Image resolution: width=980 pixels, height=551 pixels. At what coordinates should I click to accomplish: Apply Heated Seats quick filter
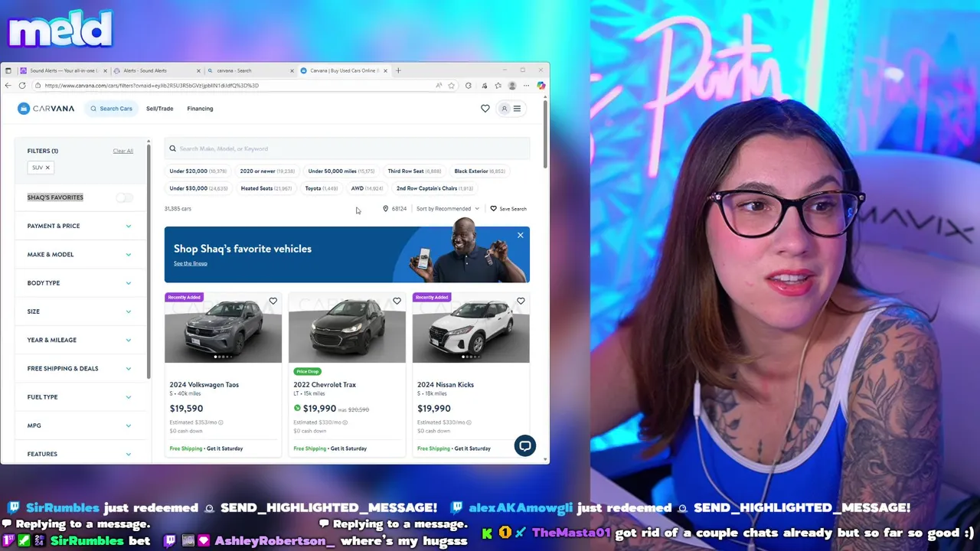tap(266, 188)
